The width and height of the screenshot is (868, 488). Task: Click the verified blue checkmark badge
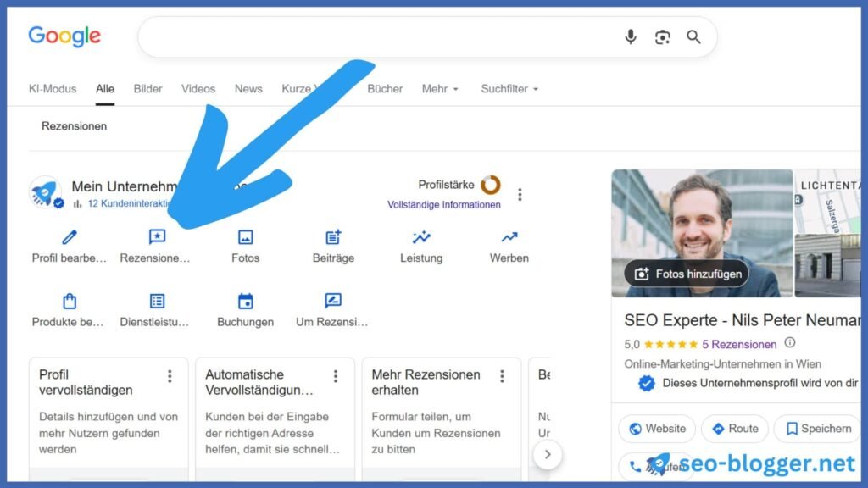coord(646,383)
